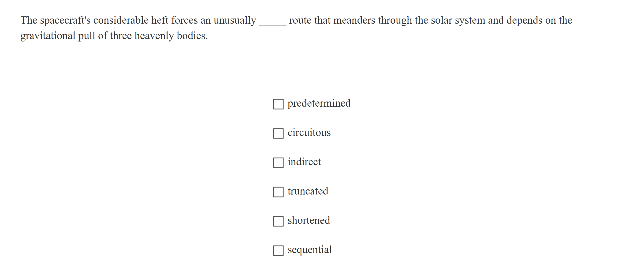The image size is (644, 266).
Task: Click the blank line in the sentence
Action: click(272, 22)
